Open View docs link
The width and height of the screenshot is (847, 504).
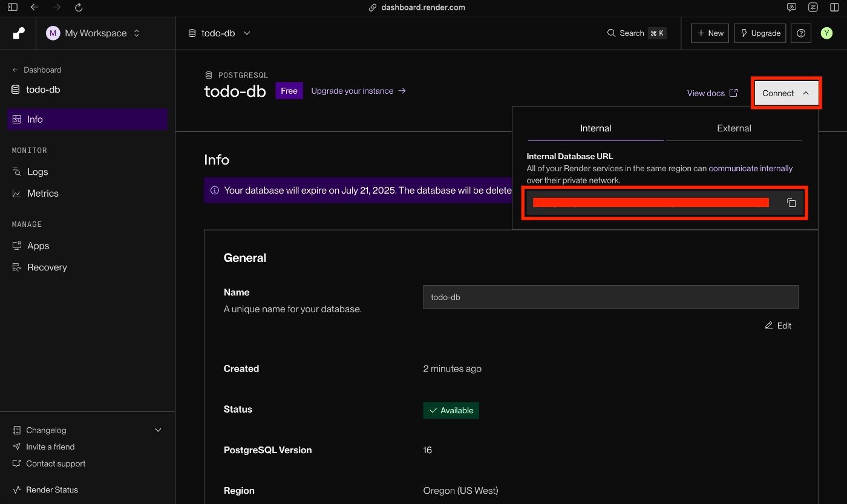713,93
